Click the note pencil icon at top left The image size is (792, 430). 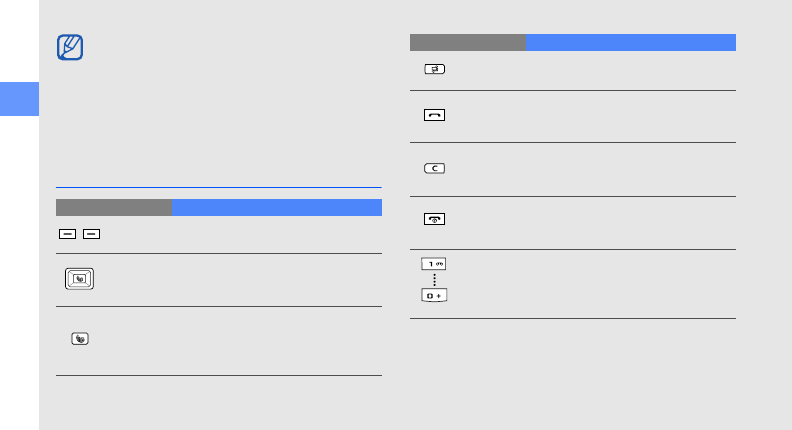pos(71,48)
